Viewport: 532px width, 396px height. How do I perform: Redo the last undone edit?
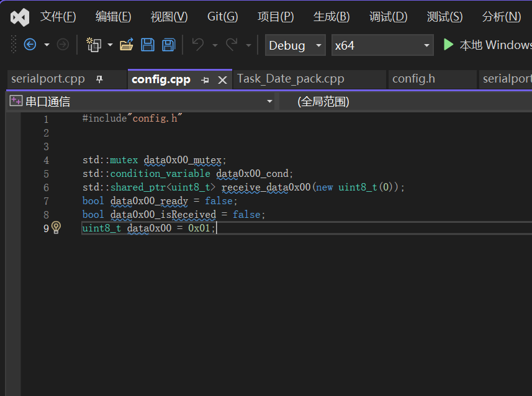(232, 45)
